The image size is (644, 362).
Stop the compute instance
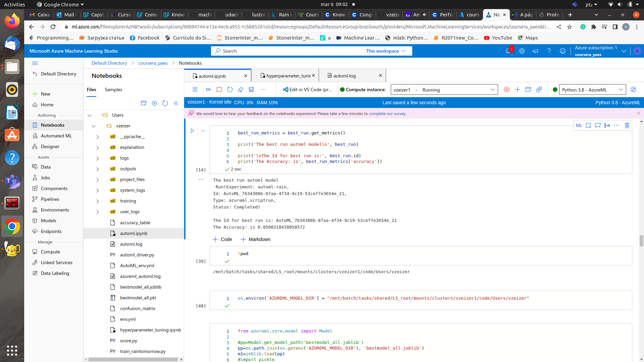point(506,89)
